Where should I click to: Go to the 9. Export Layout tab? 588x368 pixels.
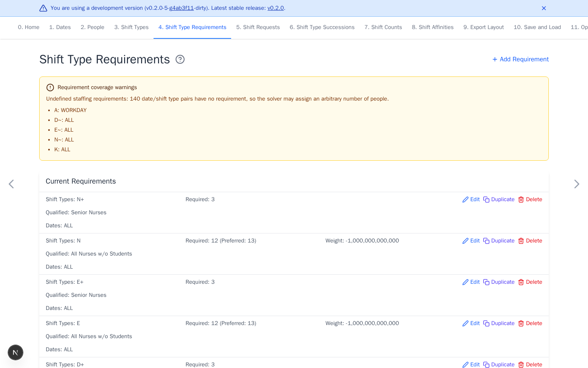483,27
